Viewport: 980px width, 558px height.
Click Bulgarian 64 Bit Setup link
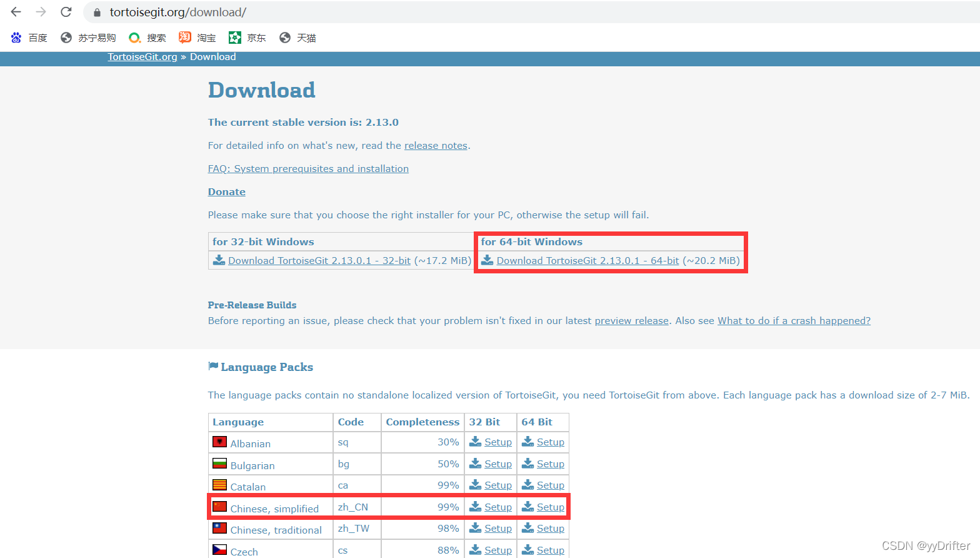point(551,464)
